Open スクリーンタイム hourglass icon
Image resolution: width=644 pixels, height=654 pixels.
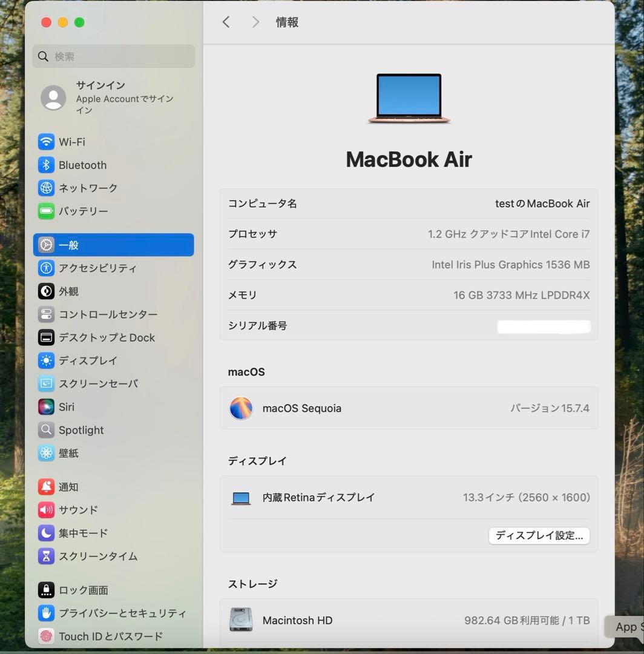tap(46, 556)
